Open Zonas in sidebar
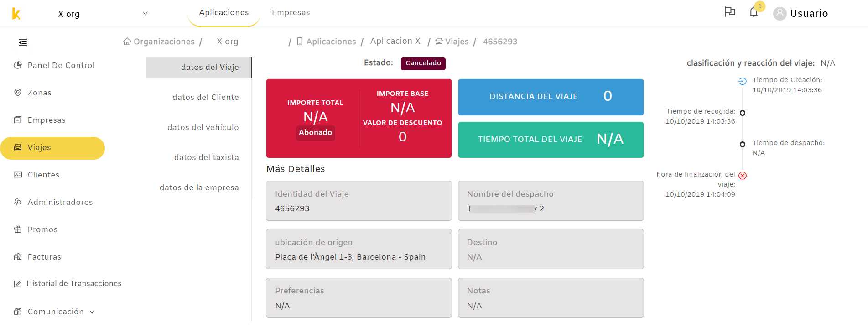 [39, 93]
